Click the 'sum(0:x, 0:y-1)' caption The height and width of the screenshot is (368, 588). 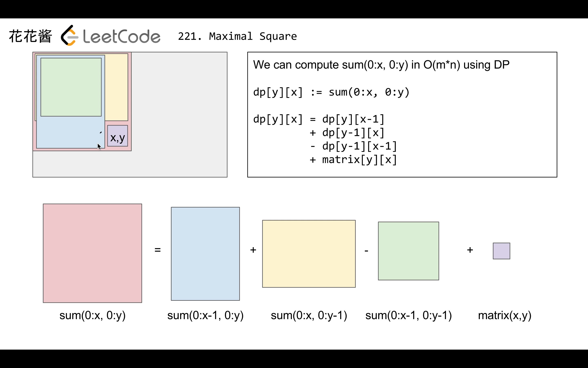pos(309,315)
